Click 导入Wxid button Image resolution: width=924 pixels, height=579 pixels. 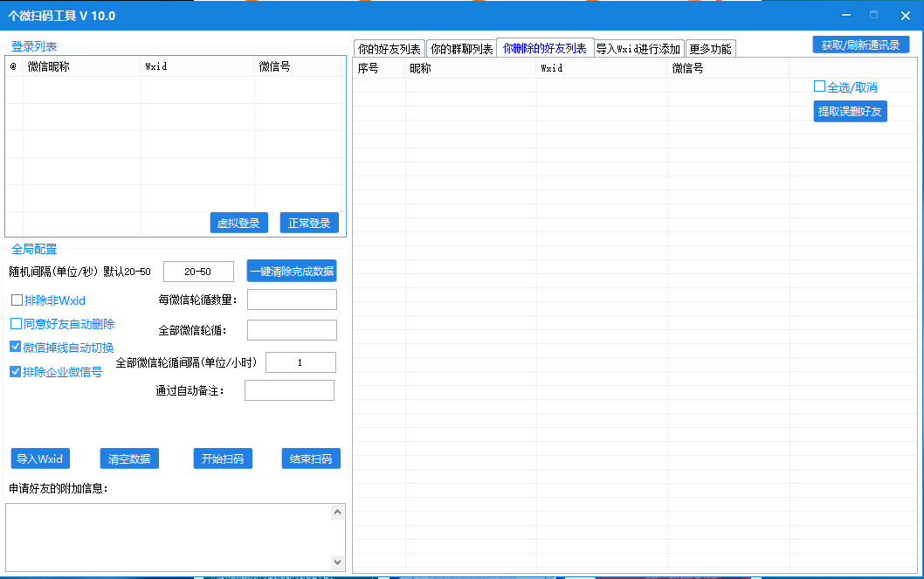tap(41, 458)
